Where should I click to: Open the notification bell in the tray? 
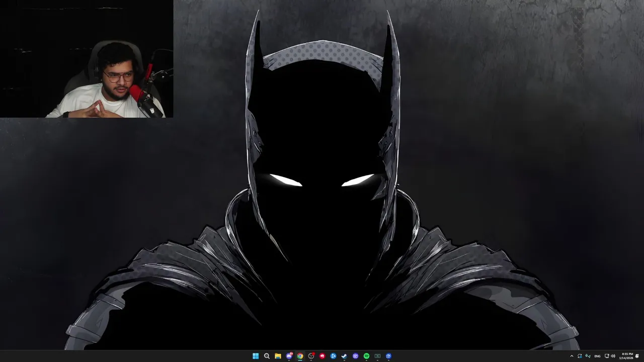(637, 356)
